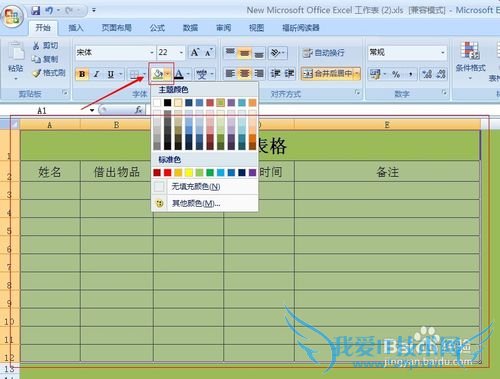Image resolution: width=500 pixels, height=379 pixels.
Task: Align cell text to middle
Action: pos(245,53)
